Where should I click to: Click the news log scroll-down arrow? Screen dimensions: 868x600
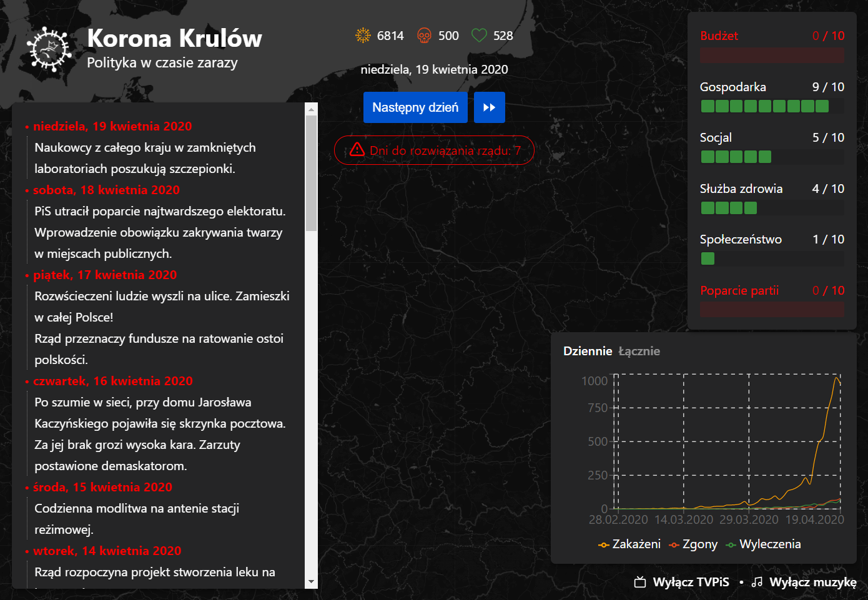pos(312,582)
